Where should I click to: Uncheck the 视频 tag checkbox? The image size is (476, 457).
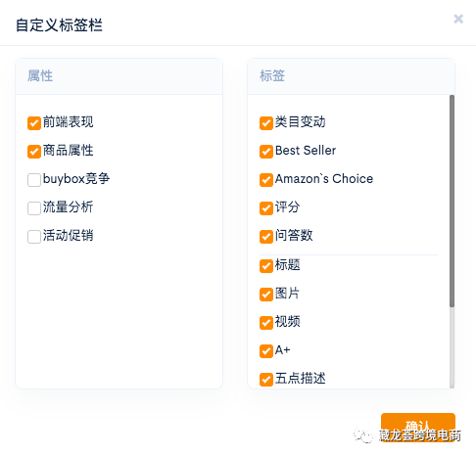point(266,323)
